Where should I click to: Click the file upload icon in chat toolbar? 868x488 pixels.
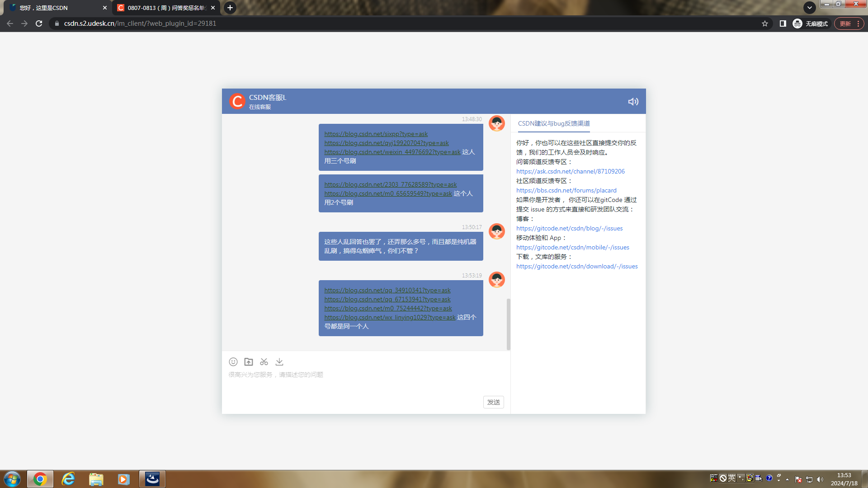(x=248, y=361)
